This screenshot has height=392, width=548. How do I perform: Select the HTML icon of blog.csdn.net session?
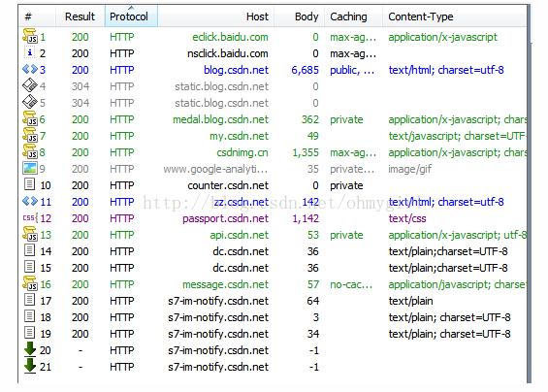[30, 69]
